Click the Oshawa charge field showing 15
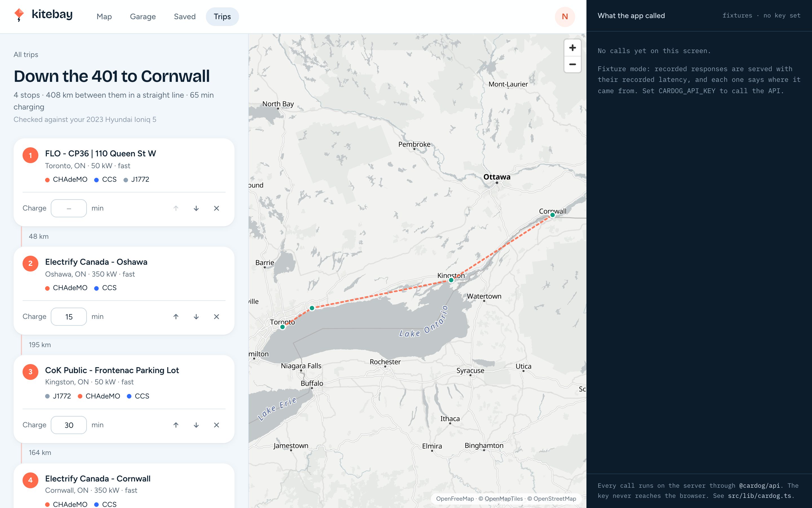 pos(69,316)
